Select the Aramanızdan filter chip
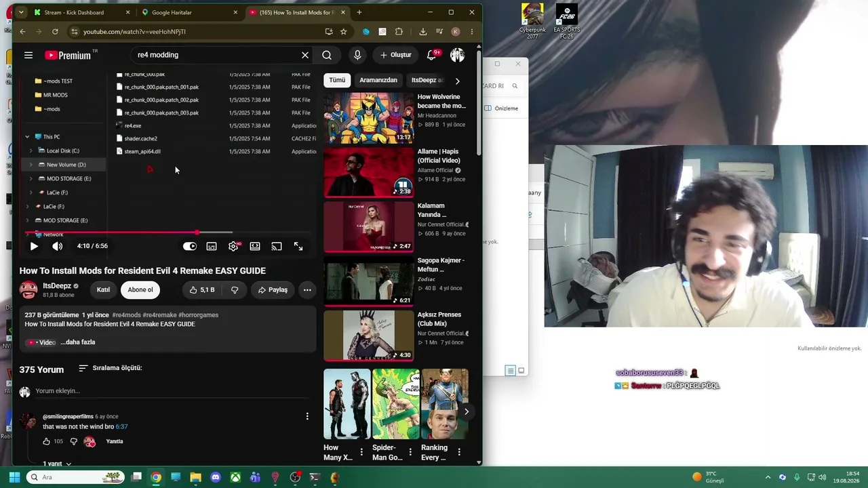 (378, 80)
